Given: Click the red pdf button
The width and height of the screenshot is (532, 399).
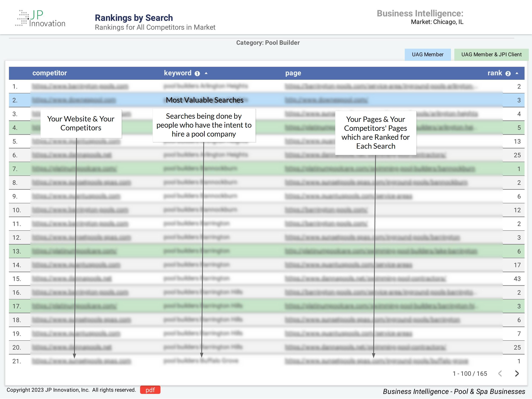Looking at the screenshot, I should pyautogui.click(x=150, y=390).
